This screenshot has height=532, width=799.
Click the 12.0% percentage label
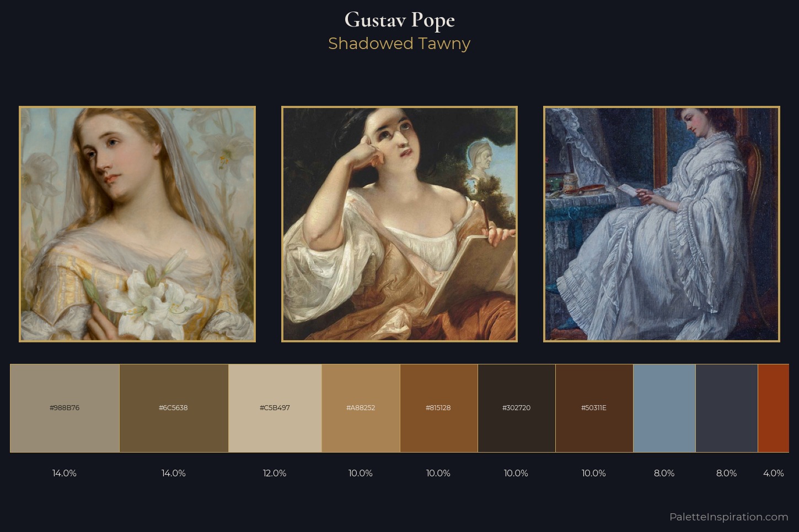coord(275,473)
